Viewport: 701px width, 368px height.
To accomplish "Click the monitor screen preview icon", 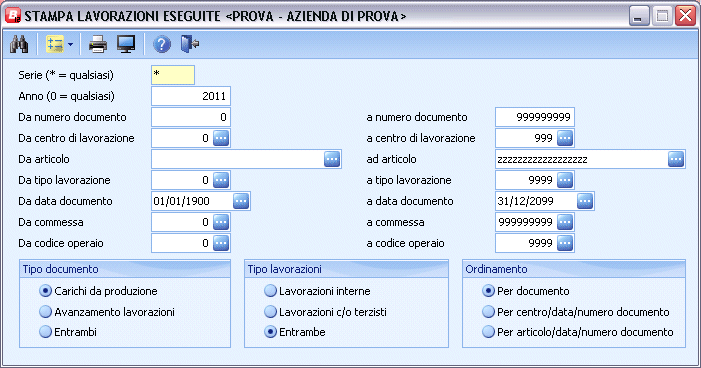I will [x=126, y=45].
